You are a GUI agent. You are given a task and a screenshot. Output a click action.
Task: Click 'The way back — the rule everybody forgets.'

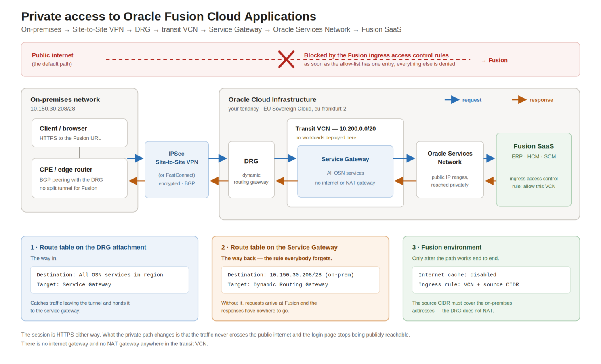(x=277, y=258)
